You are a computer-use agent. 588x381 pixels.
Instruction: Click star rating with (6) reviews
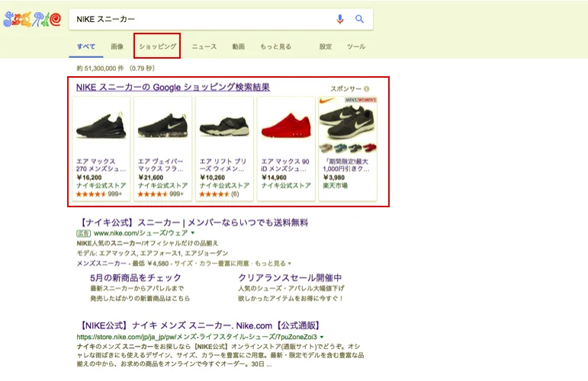219,194
